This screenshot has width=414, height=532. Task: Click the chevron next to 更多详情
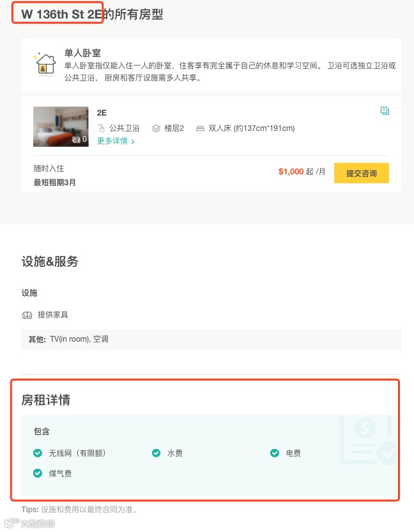point(133,142)
